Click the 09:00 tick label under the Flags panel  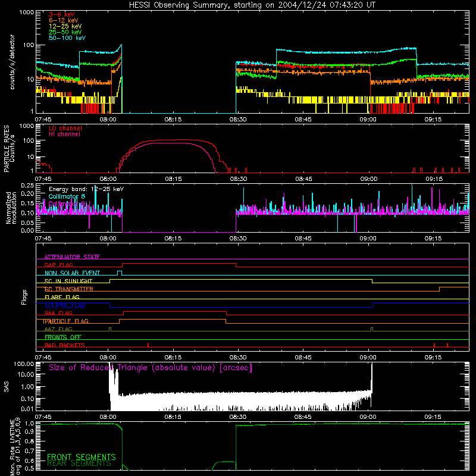pyautogui.click(x=368, y=358)
